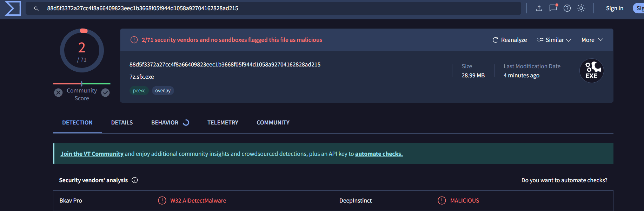
Task: Open the notifications chat icon
Action: (553, 8)
